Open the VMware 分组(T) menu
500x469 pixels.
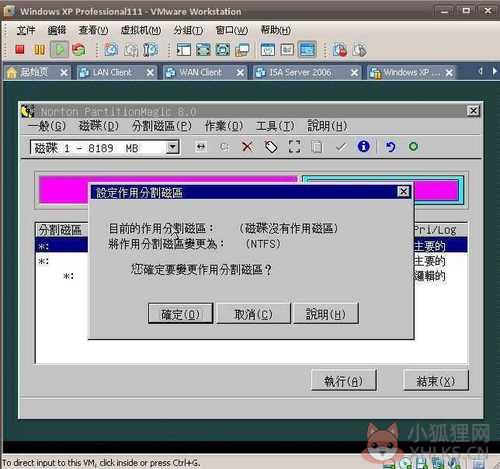pyautogui.click(x=188, y=30)
